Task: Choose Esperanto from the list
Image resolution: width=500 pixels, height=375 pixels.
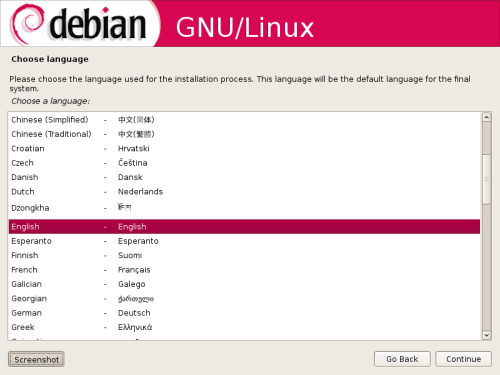Action: 244,241
